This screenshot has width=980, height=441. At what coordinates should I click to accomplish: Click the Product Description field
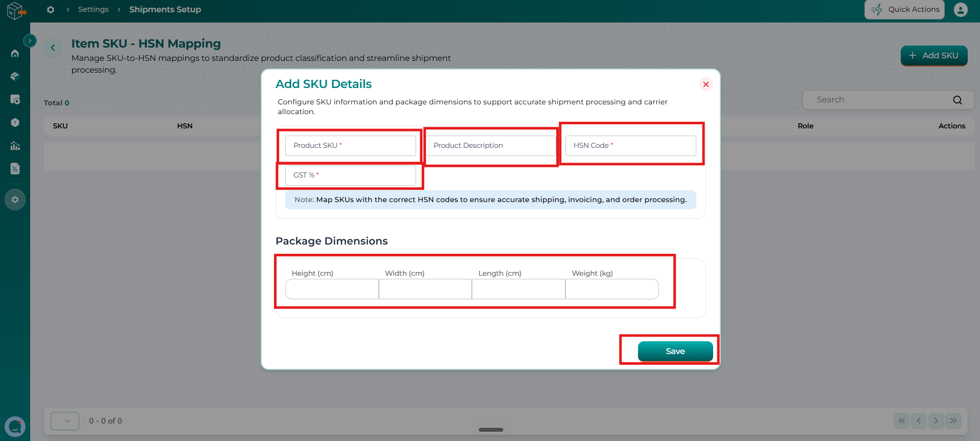(491, 146)
